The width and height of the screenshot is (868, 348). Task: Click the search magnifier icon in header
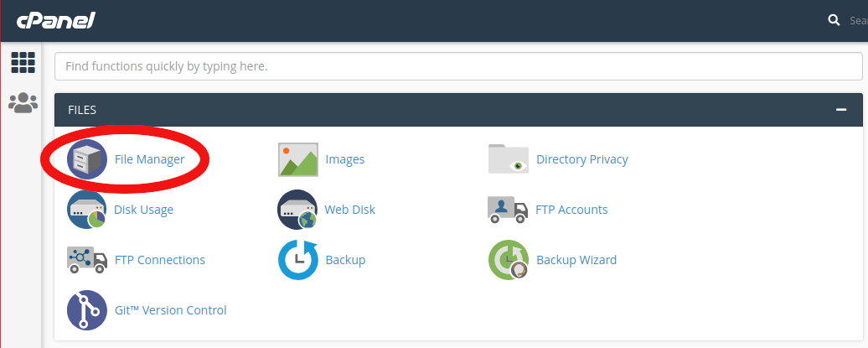pos(834,20)
